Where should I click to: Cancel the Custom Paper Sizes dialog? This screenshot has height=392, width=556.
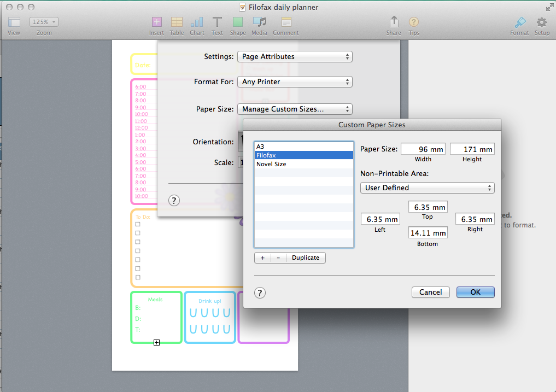click(x=430, y=292)
